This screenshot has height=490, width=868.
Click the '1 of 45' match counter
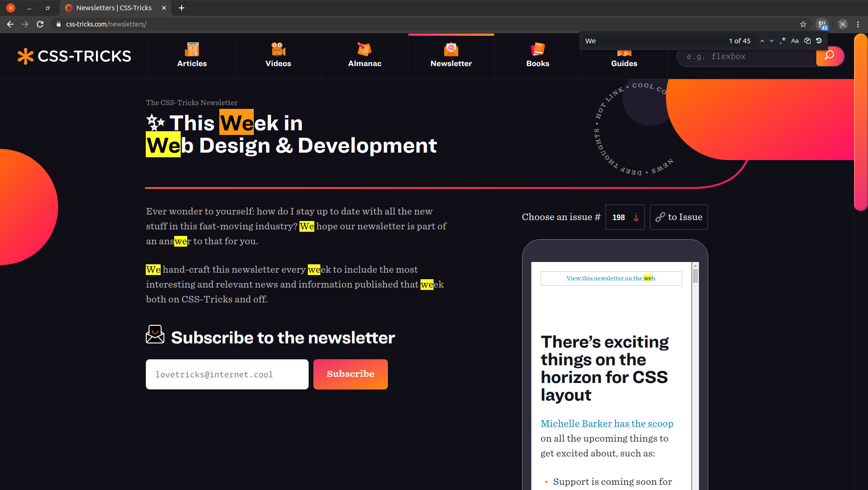pos(739,41)
